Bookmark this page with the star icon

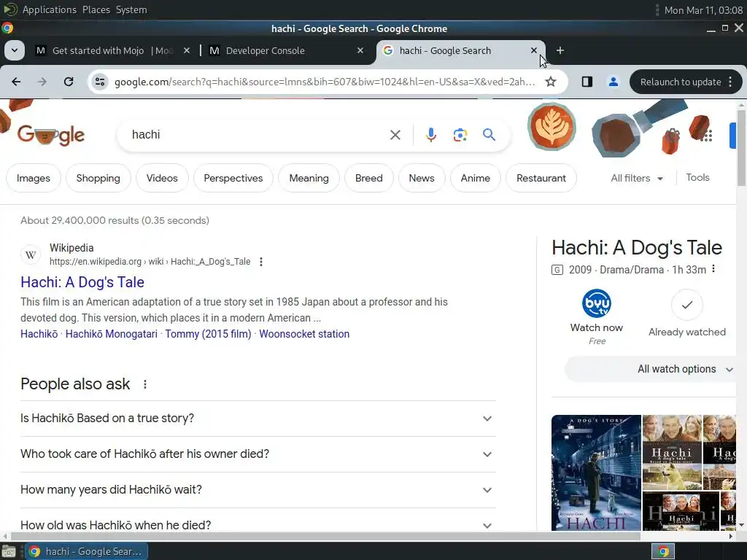tap(551, 82)
